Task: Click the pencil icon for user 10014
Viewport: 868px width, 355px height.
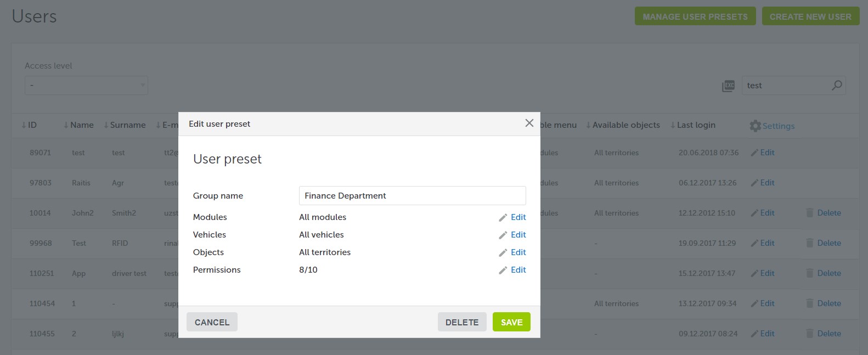Action: [x=754, y=213]
